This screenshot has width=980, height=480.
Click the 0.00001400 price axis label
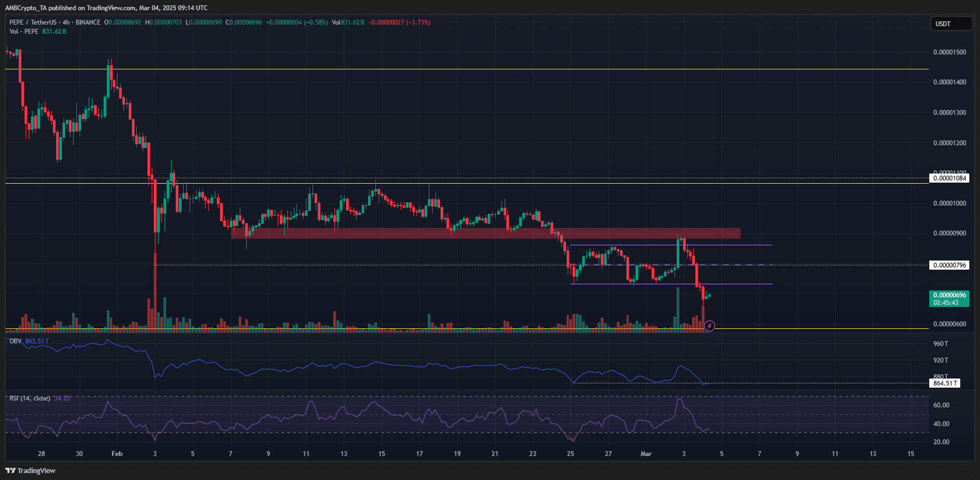pyautogui.click(x=950, y=82)
